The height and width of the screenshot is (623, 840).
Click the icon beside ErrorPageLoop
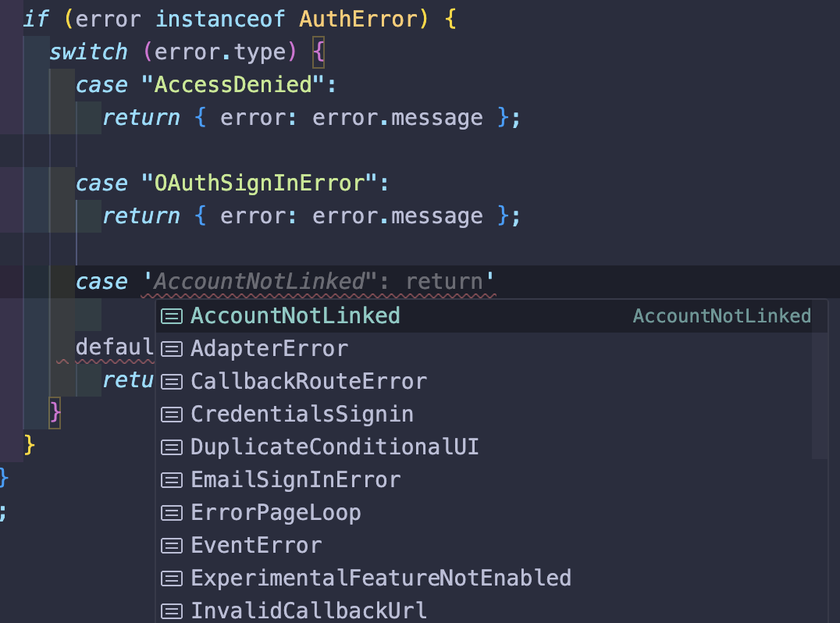pyautogui.click(x=172, y=513)
